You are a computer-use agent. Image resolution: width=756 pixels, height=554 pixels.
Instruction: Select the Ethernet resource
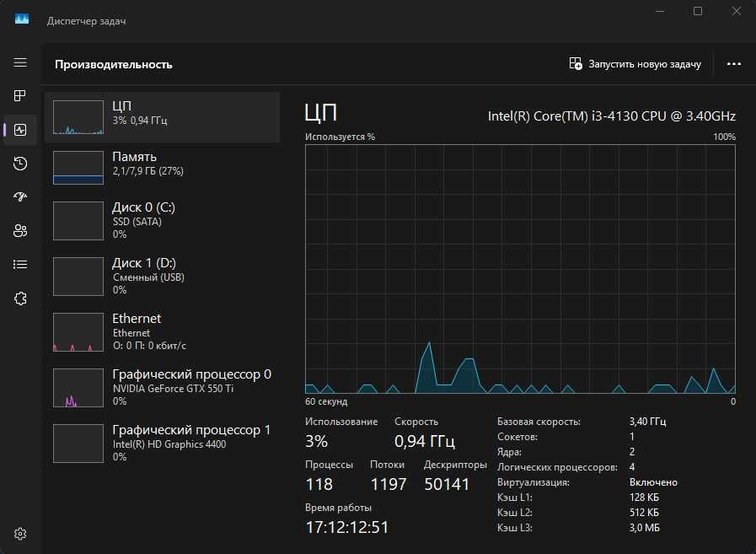162,331
